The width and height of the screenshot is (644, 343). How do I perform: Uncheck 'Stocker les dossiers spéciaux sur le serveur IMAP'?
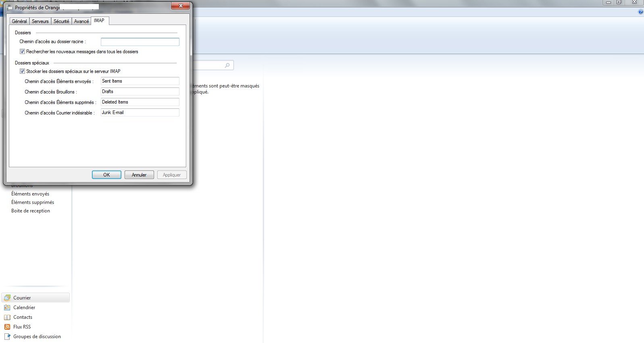coord(22,71)
